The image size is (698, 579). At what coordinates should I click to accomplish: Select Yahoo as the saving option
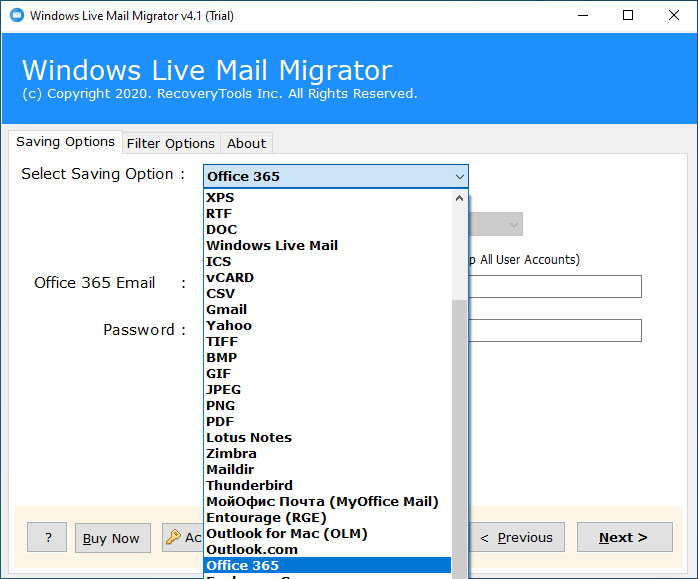tap(328, 326)
